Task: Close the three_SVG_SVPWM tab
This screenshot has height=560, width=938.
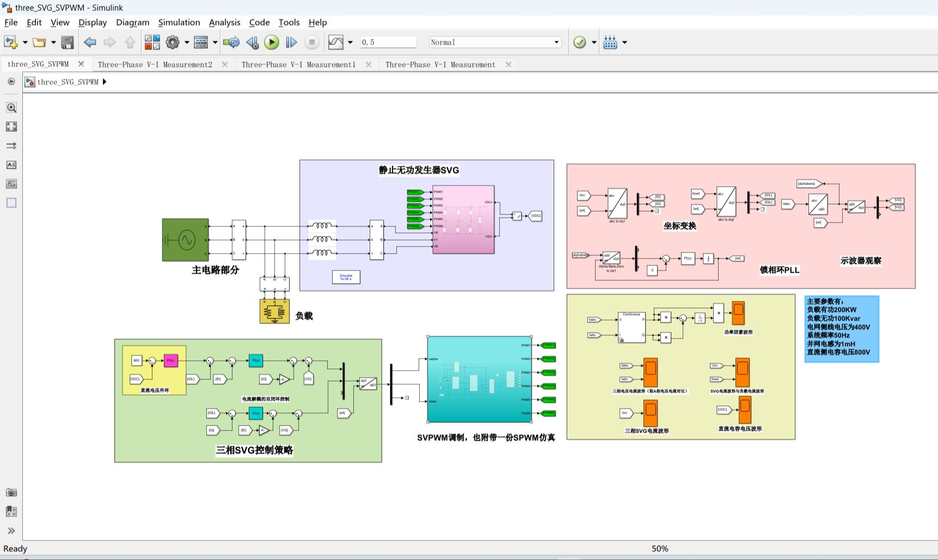Action: coord(81,64)
